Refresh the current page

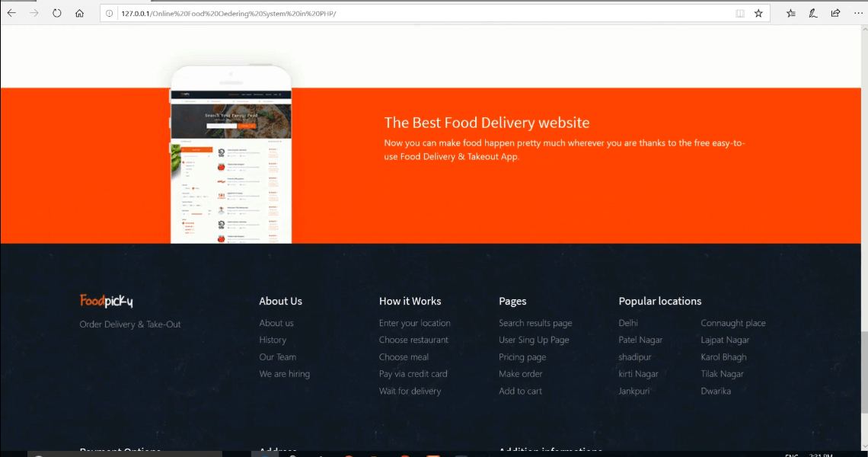coord(57,13)
